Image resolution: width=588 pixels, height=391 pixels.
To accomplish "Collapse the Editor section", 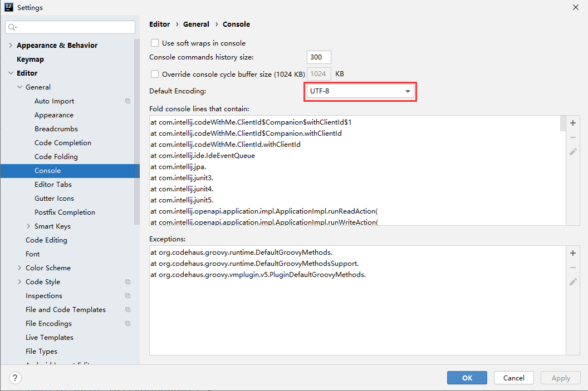I will (x=11, y=73).
